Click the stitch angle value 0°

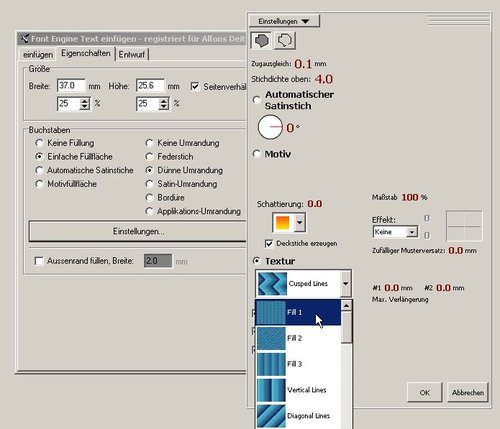[x=292, y=128]
